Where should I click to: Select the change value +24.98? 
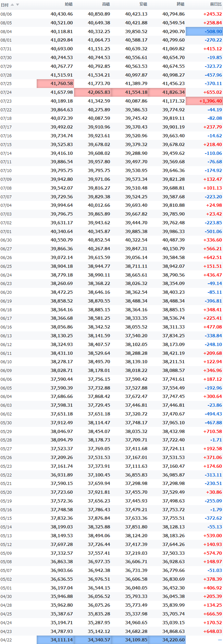(x=214, y=205)
